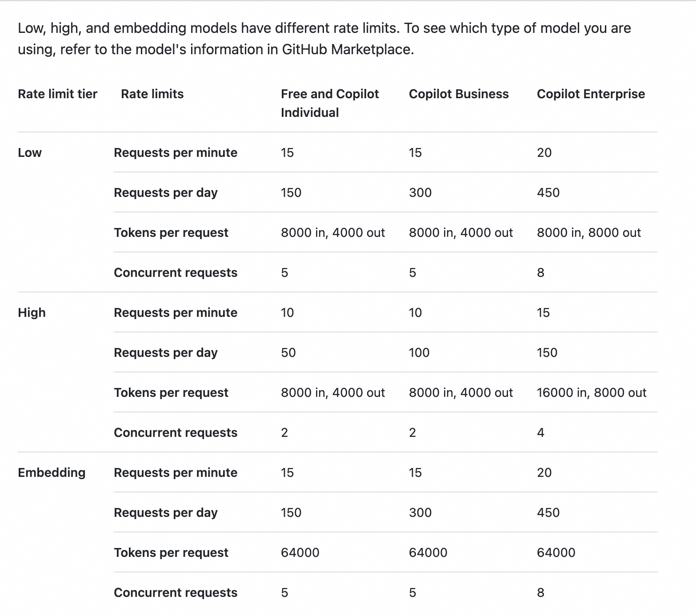
Task: Select the "Free and Copilot Individual" header
Action: tap(329, 103)
